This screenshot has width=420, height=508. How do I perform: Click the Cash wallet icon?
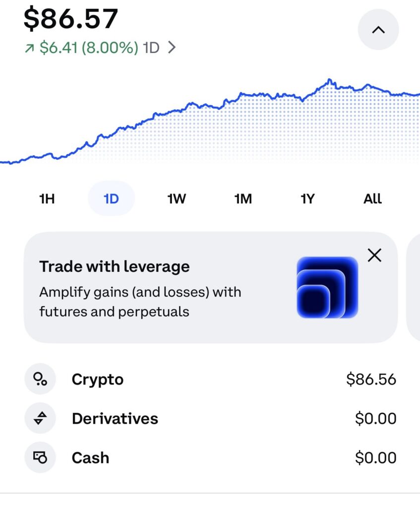coord(40,457)
